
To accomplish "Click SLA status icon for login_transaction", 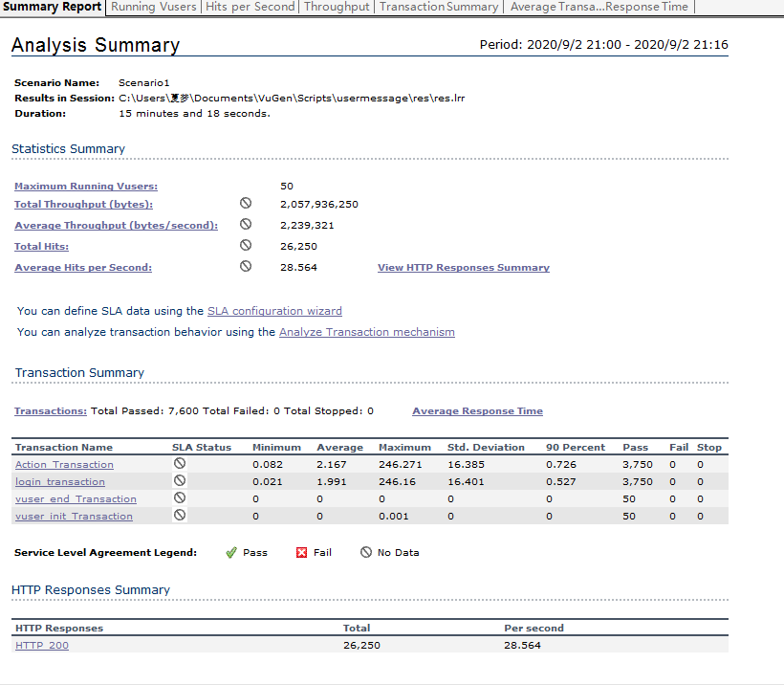I will (180, 480).
